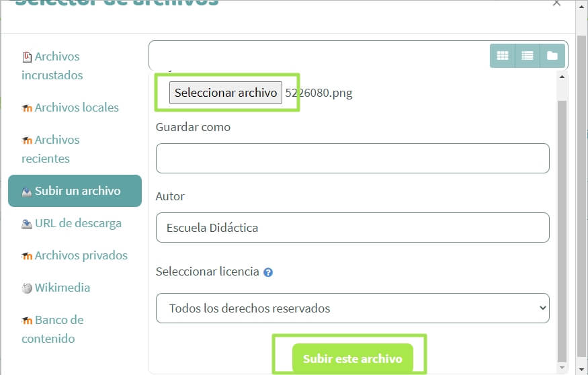The height and width of the screenshot is (375, 588).
Task: Close the Selector de archivos dialog
Action: (556, 3)
